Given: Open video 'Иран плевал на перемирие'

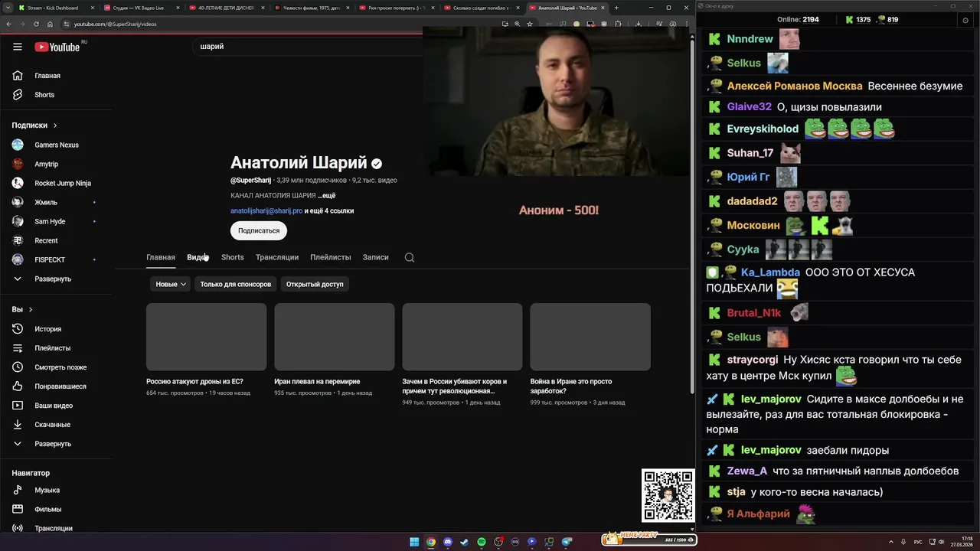Looking at the screenshot, I should [x=317, y=381].
